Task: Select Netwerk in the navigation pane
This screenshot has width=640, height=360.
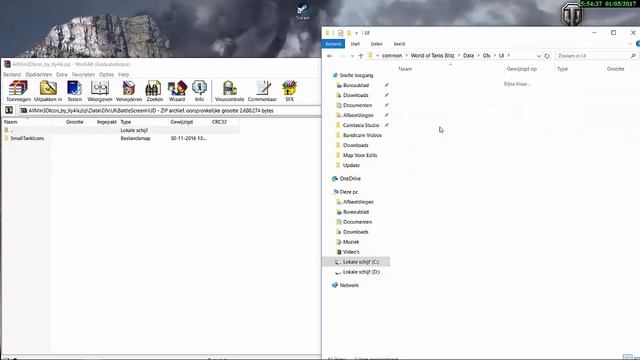Action: [x=349, y=285]
